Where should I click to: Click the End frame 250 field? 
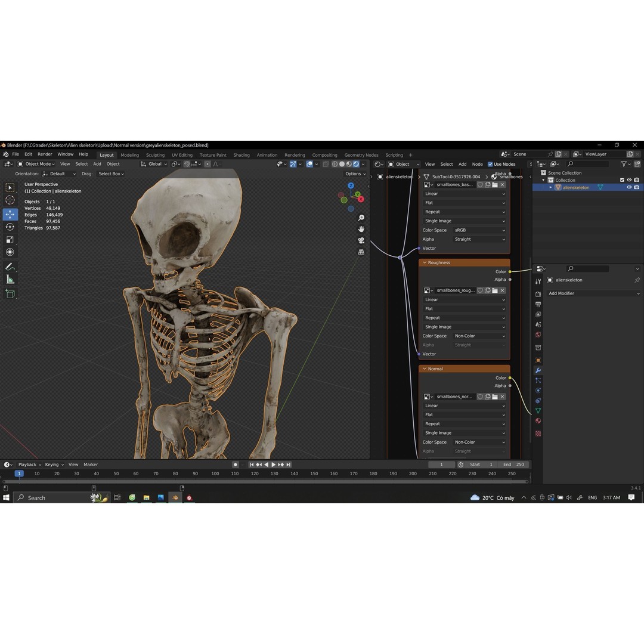click(x=513, y=465)
